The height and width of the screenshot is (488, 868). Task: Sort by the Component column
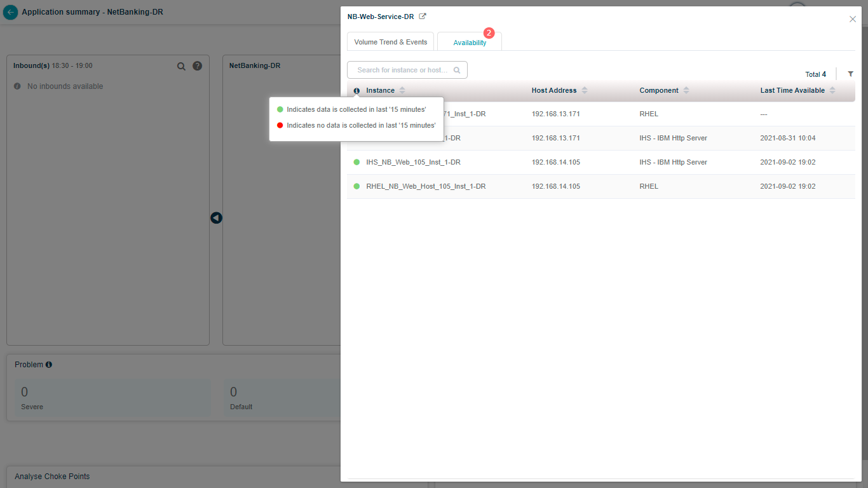[x=686, y=91]
